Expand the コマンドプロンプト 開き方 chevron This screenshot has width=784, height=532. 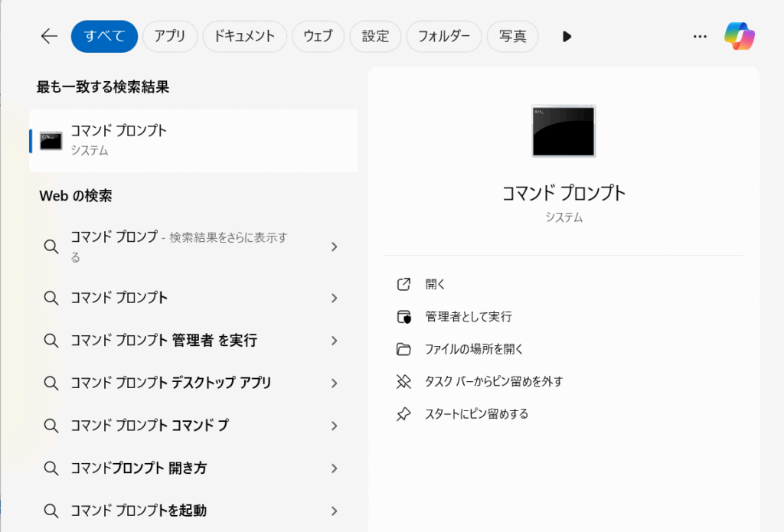point(334,468)
